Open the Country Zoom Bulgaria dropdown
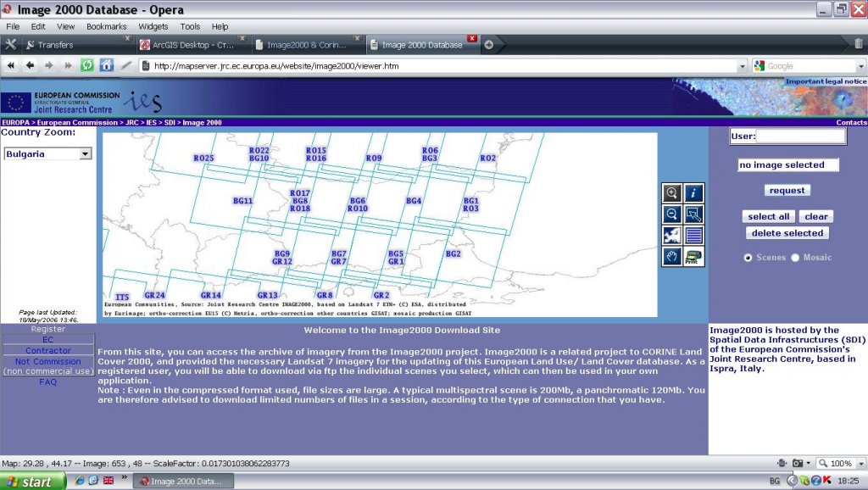The image size is (868, 490). [47, 154]
